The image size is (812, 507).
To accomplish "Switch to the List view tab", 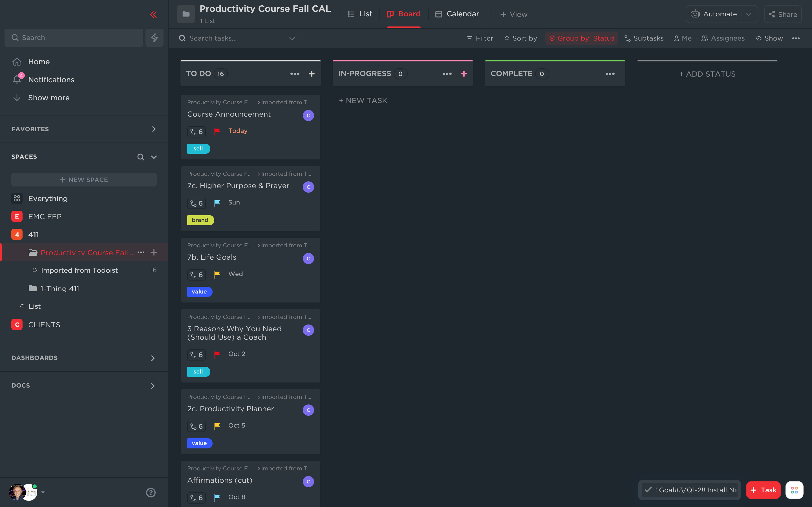I will pyautogui.click(x=360, y=14).
